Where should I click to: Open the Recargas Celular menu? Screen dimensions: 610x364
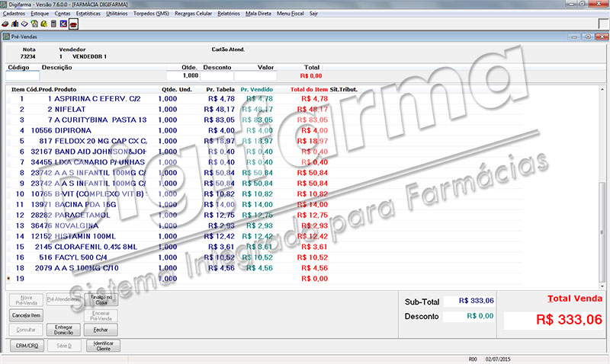click(194, 14)
